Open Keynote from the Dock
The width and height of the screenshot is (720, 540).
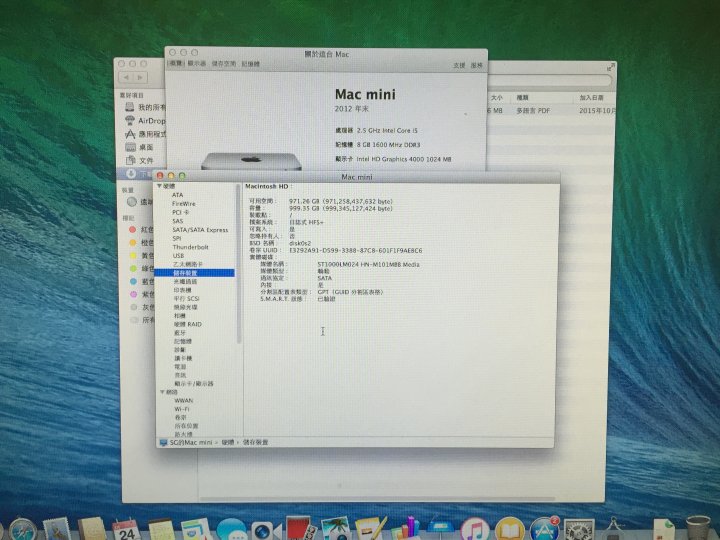pos(440,530)
